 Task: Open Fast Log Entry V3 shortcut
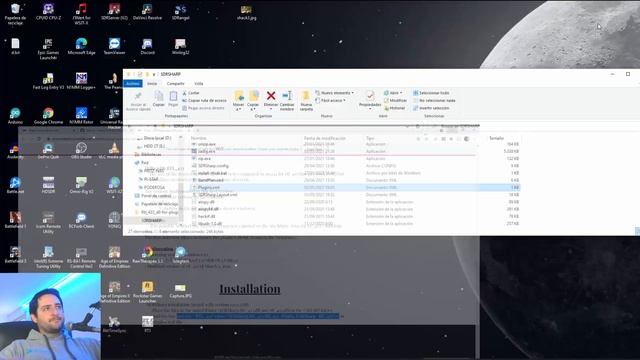(48, 81)
